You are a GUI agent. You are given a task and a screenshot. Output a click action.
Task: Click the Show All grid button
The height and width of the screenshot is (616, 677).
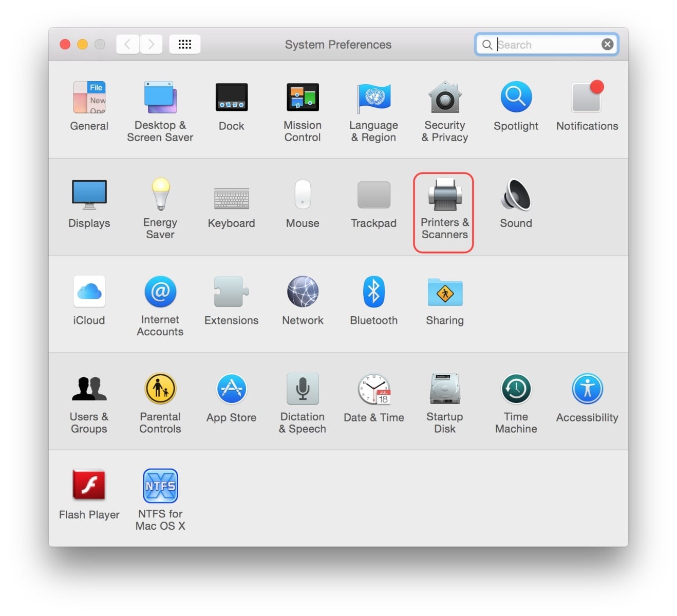tap(185, 45)
